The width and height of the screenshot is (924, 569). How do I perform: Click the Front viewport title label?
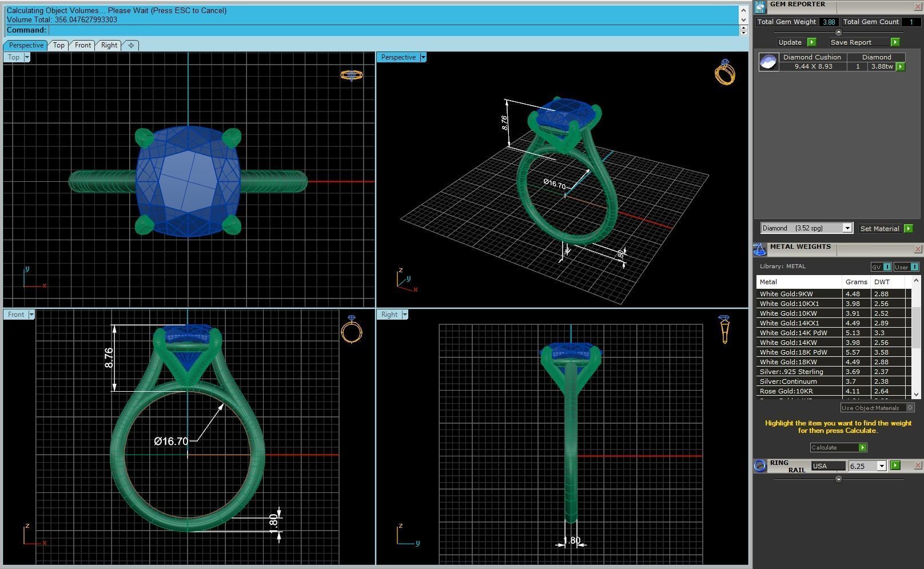[x=16, y=315]
